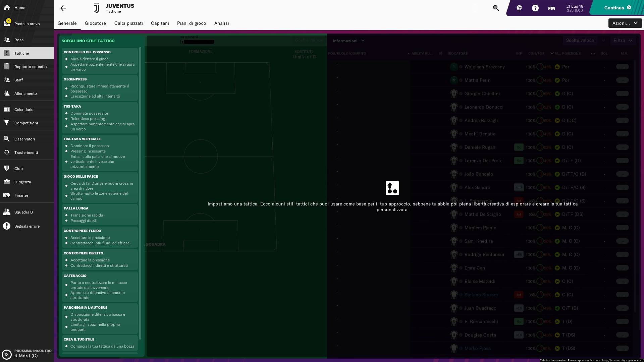644x362 pixels.
Task: Select the Palla lunga style
Action: [x=100, y=215]
